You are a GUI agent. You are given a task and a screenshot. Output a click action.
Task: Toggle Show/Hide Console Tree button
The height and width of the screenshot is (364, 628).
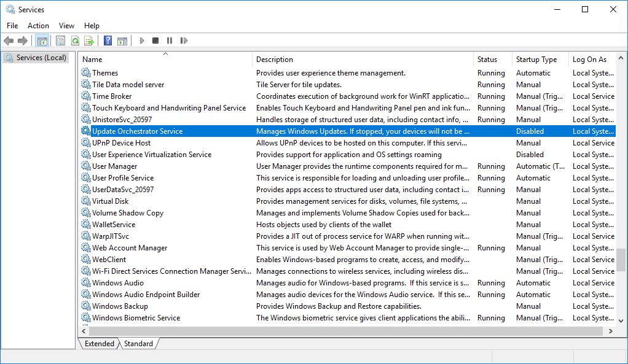point(42,41)
